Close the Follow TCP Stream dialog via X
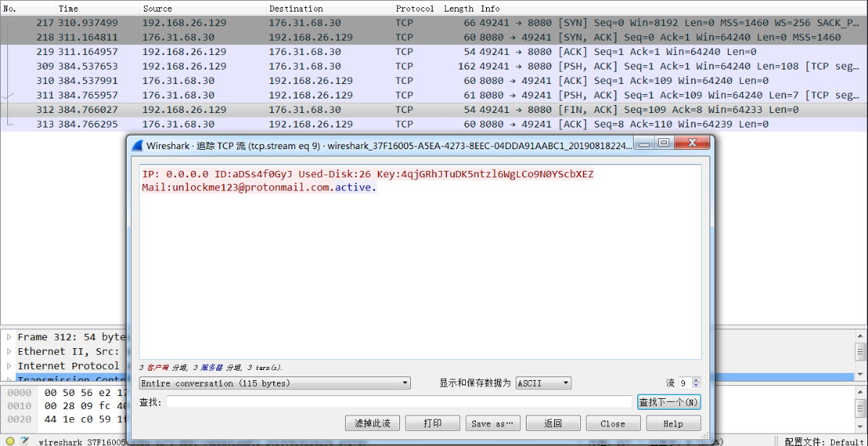This screenshot has height=446, width=868. [692, 143]
